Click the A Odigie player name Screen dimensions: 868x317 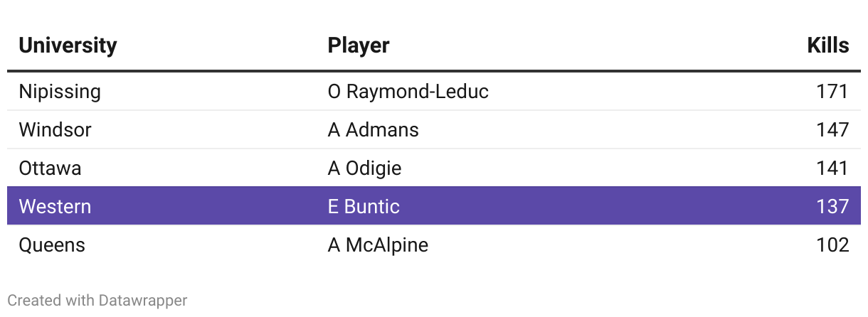pyautogui.click(x=364, y=168)
